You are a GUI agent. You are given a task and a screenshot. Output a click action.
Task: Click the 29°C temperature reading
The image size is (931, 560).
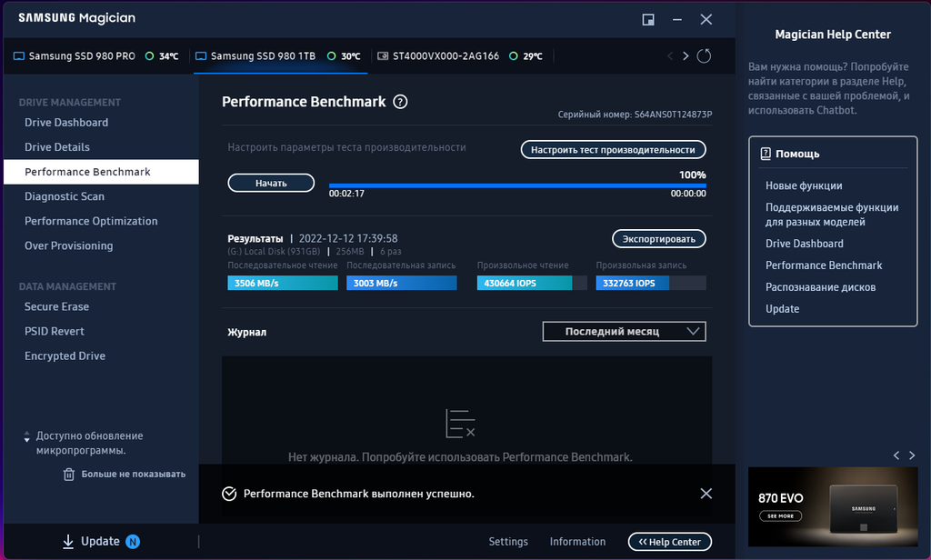[533, 56]
